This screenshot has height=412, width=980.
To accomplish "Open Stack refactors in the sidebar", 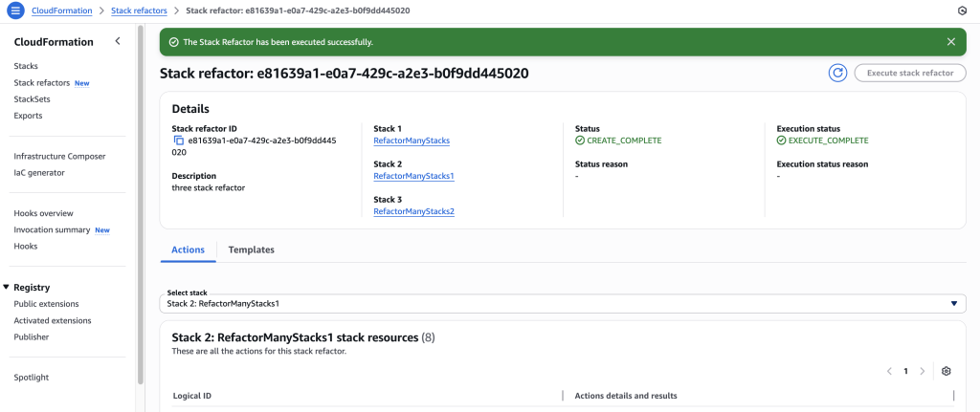I will [42, 82].
